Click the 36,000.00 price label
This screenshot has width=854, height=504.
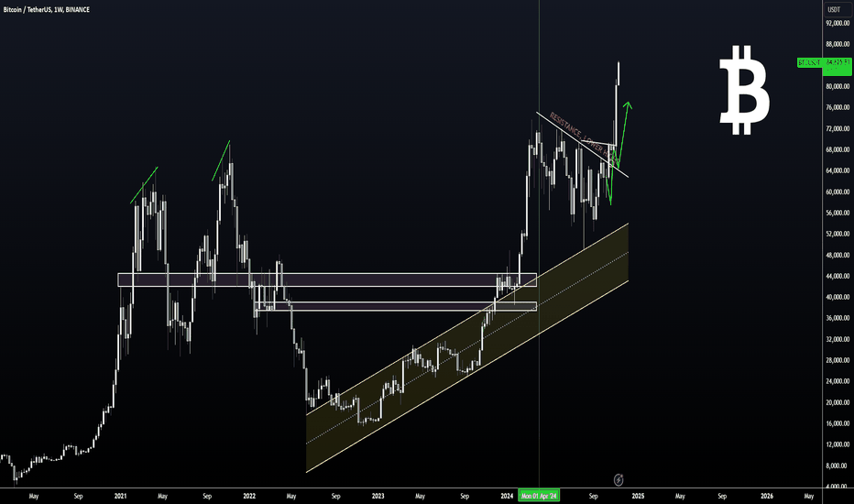pyautogui.click(x=838, y=318)
